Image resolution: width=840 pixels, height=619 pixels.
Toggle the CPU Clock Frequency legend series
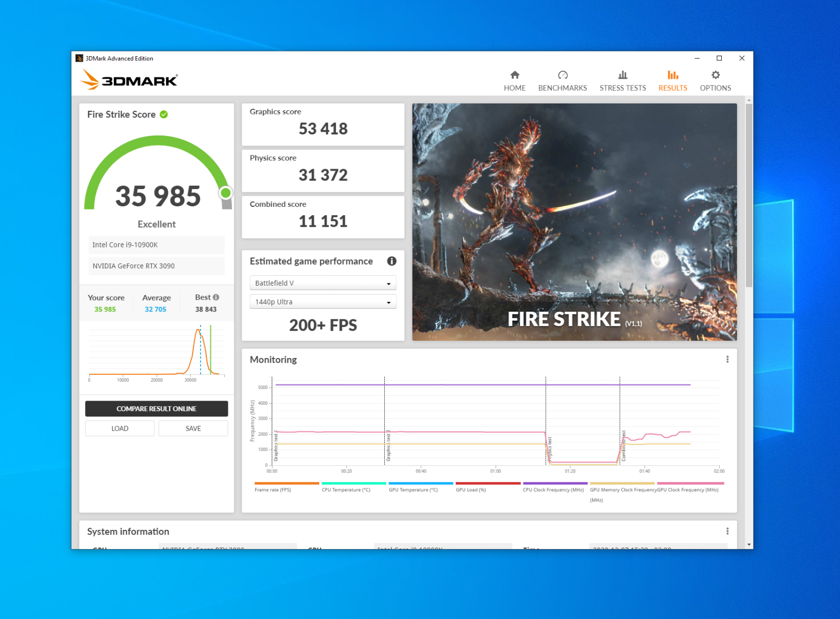pos(555,487)
